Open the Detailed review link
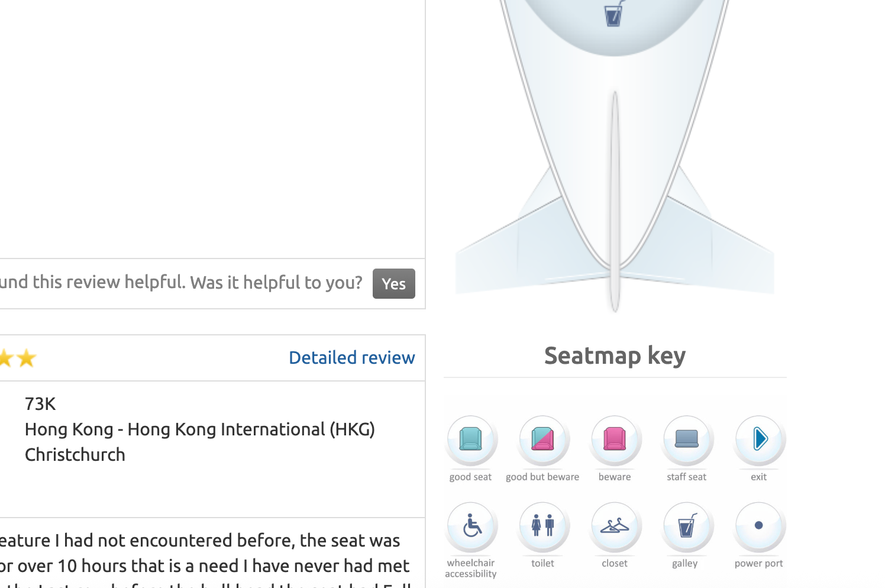This screenshot has width=885, height=588. tap(351, 357)
